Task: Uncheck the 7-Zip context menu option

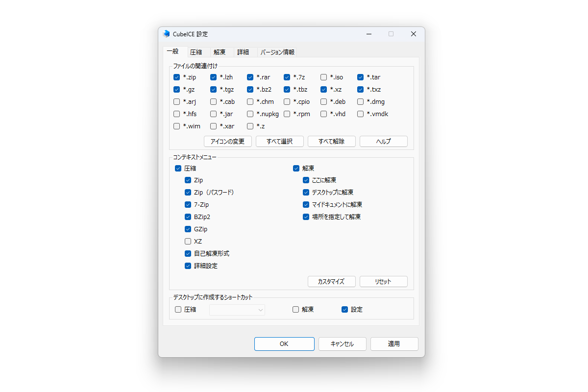Action: click(x=188, y=205)
